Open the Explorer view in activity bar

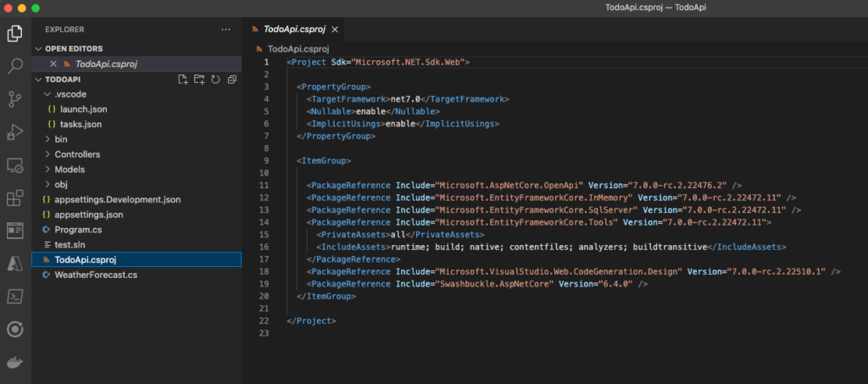point(15,34)
